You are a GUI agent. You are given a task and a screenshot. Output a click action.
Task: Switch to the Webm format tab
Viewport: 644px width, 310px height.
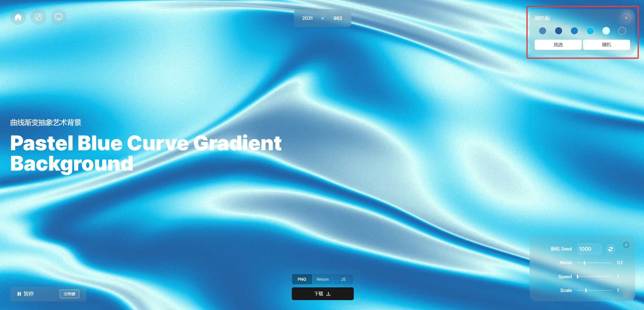tap(322, 279)
